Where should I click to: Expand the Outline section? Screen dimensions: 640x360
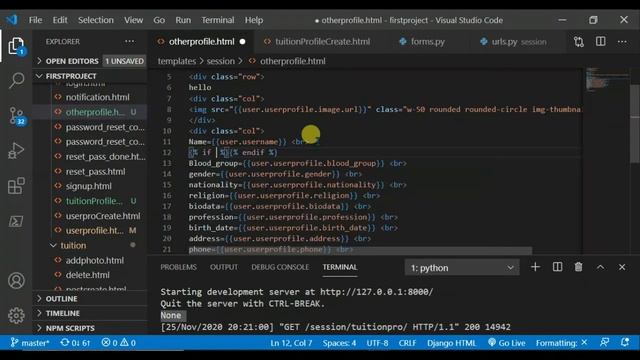pyautogui.click(x=90, y=299)
